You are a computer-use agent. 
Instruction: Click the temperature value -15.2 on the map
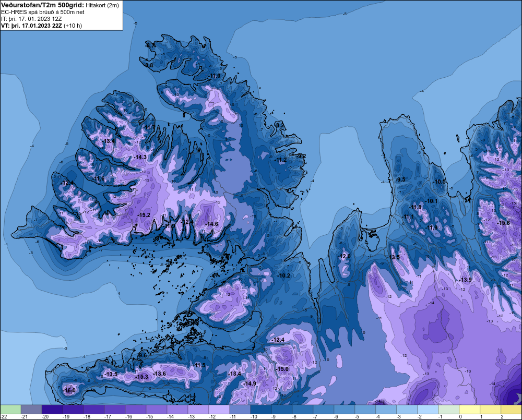(x=144, y=215)
